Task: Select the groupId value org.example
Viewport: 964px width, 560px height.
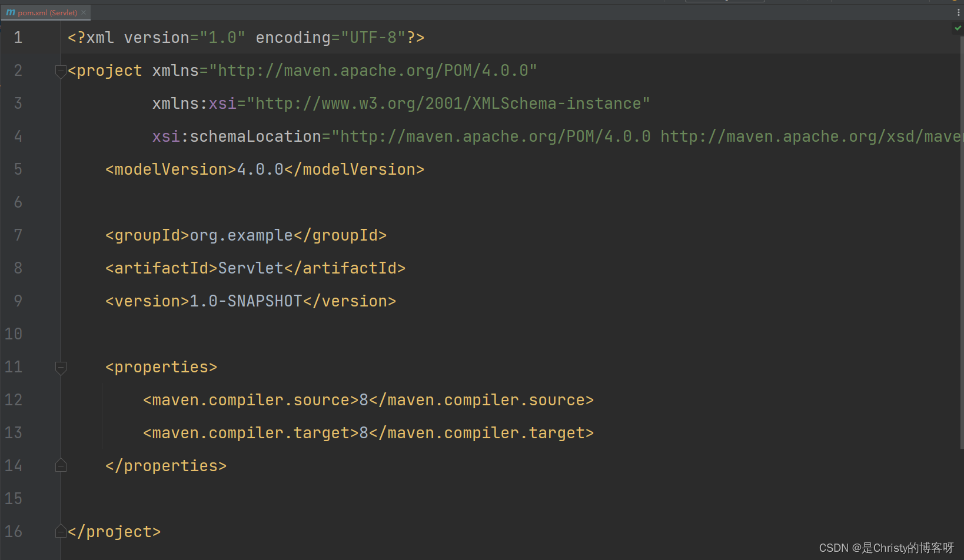Action: tap(240, 235)
